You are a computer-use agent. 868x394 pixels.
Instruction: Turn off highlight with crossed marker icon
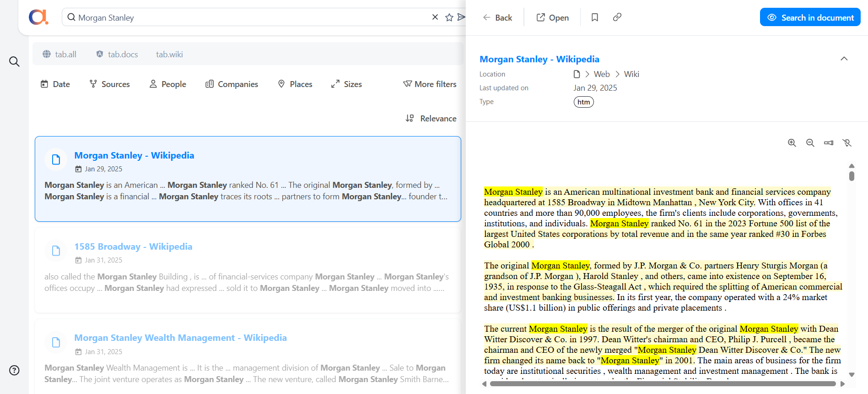[x=847, y=143]
